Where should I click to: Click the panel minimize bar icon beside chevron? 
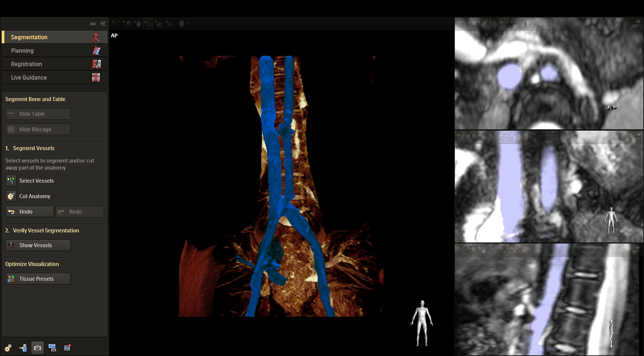tap(93, 24)
